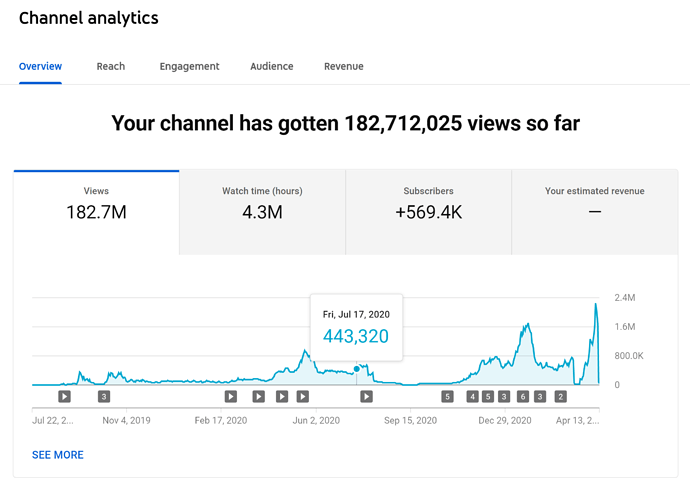Switch chart to Subscribers +569.4K

tap(428, 204)
